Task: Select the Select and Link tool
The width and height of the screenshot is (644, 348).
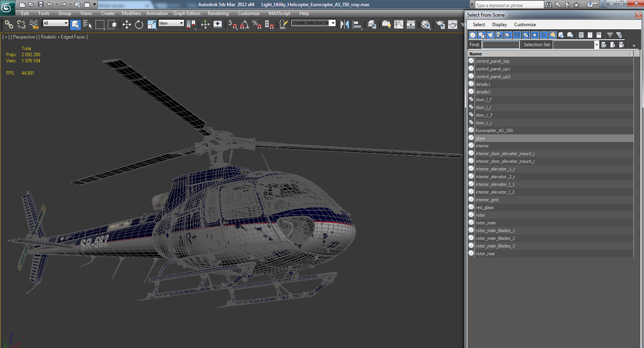Action: [9, 24]
